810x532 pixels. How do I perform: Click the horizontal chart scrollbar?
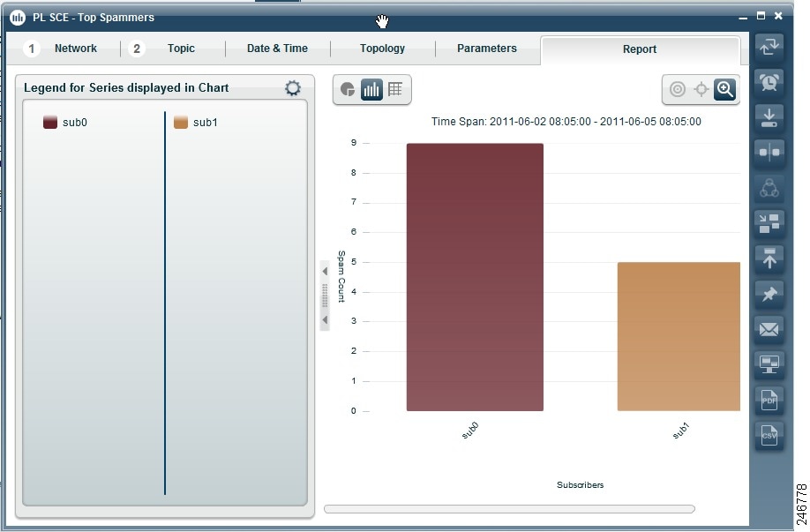coord(509,509)
